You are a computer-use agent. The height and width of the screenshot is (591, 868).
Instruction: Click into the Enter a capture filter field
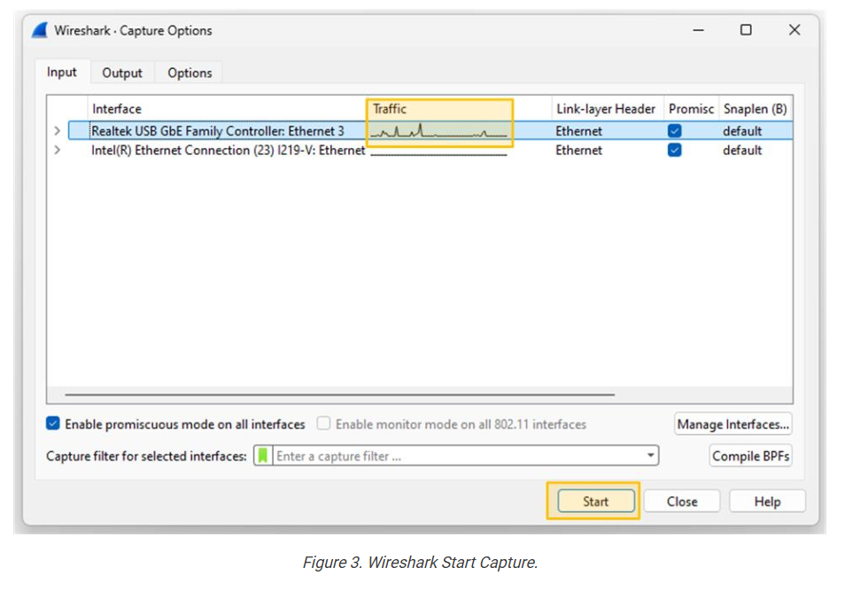456,456
